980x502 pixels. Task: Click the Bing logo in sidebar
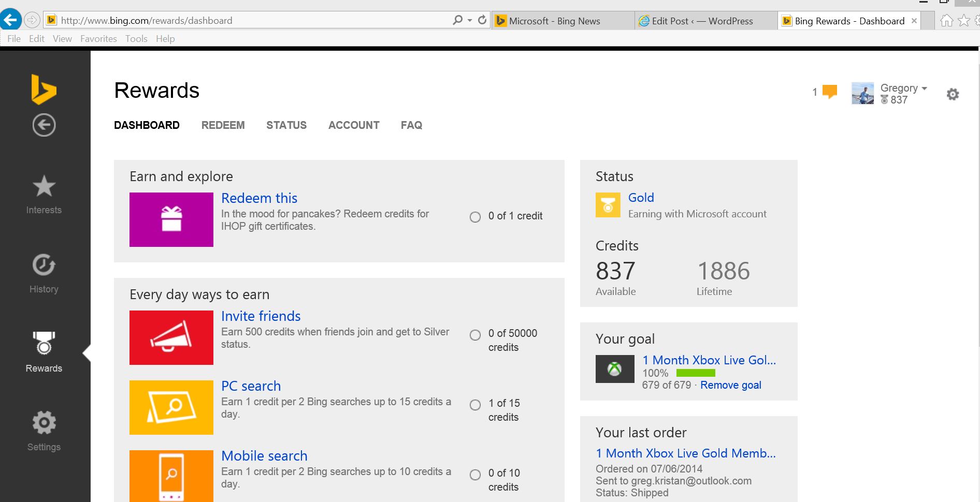44,90
